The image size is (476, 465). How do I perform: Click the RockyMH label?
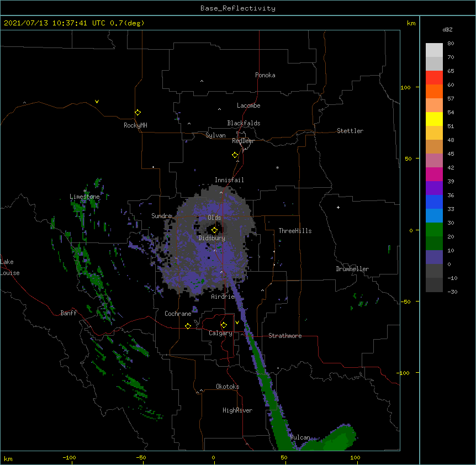tap(135, 125)
